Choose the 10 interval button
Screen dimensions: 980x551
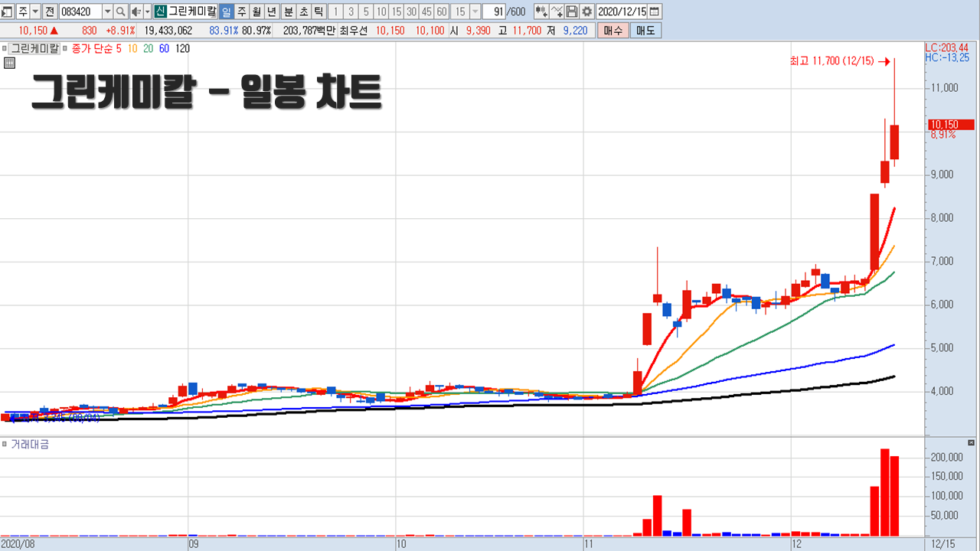click(x=381, y=11)
